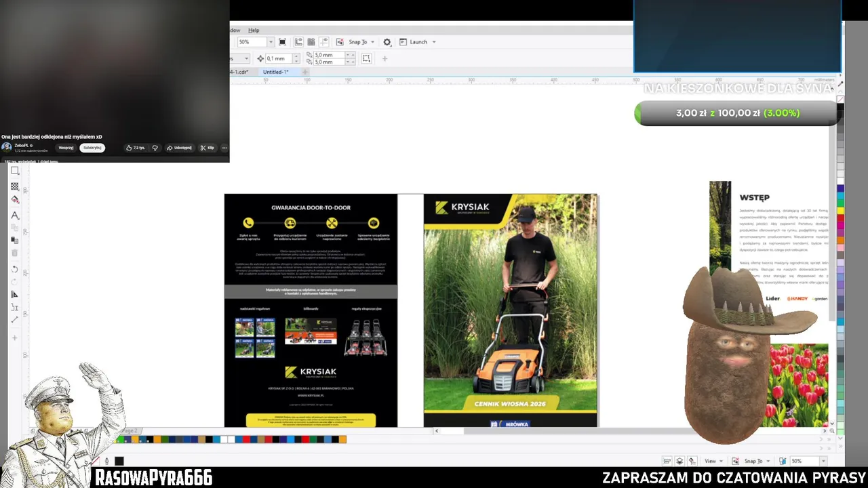
Task: Open the Launch dropdown
Action: [x=418, y=42]
